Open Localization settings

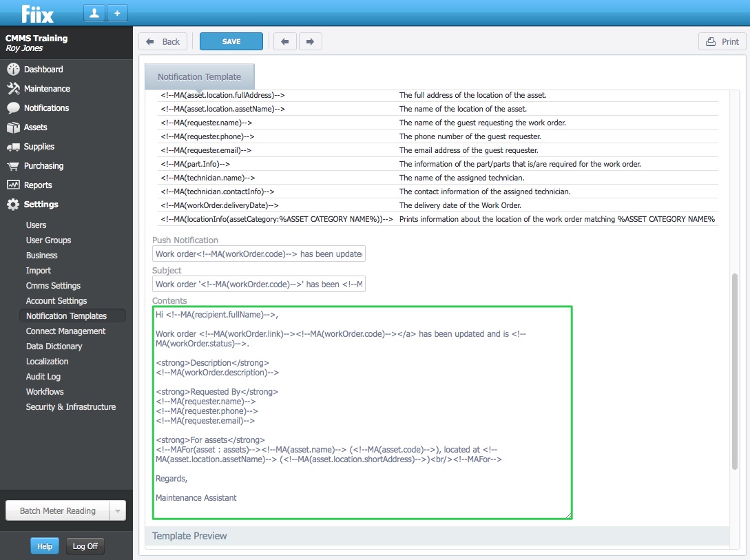pos(47,362)
